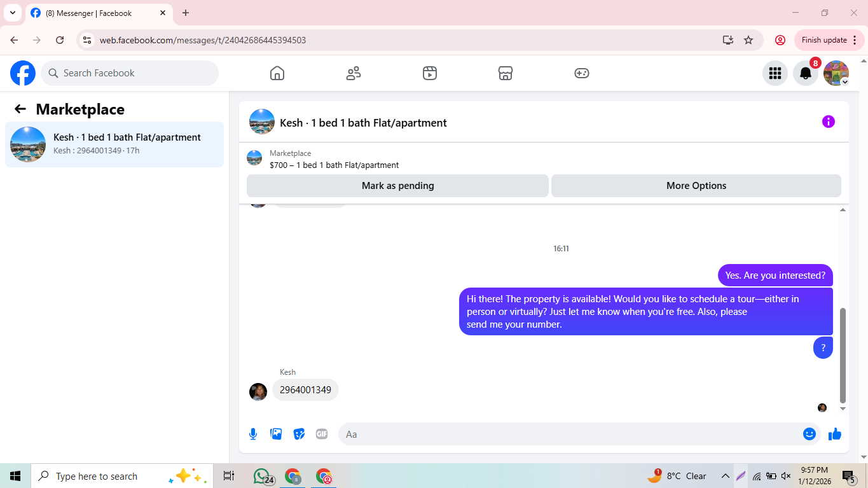Click More Options button
Viewport: 868px width, 488px height.
pos(696,186)
